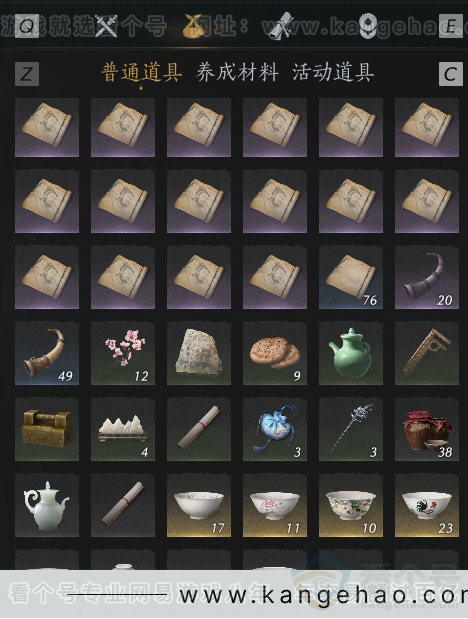Select the blank parchment stack with 76
This screenshot has width=468, height=619.
click(351, 278)
